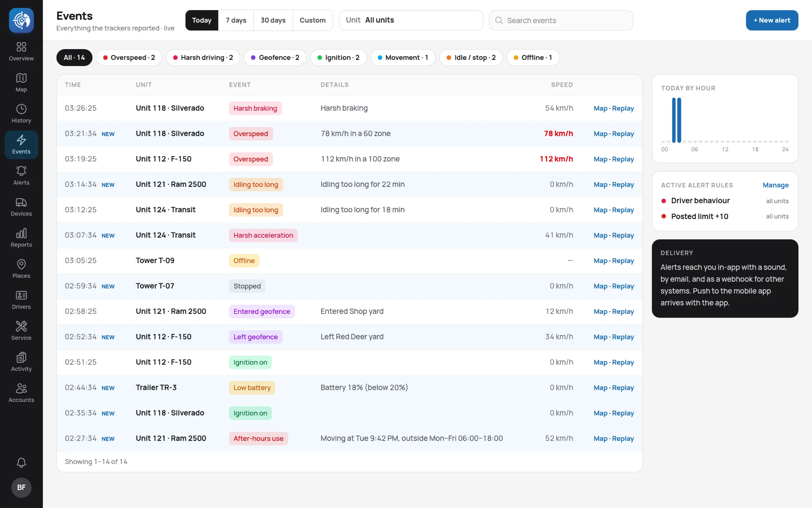
Task: Focus the Search events field
Action: coord(561,20)
